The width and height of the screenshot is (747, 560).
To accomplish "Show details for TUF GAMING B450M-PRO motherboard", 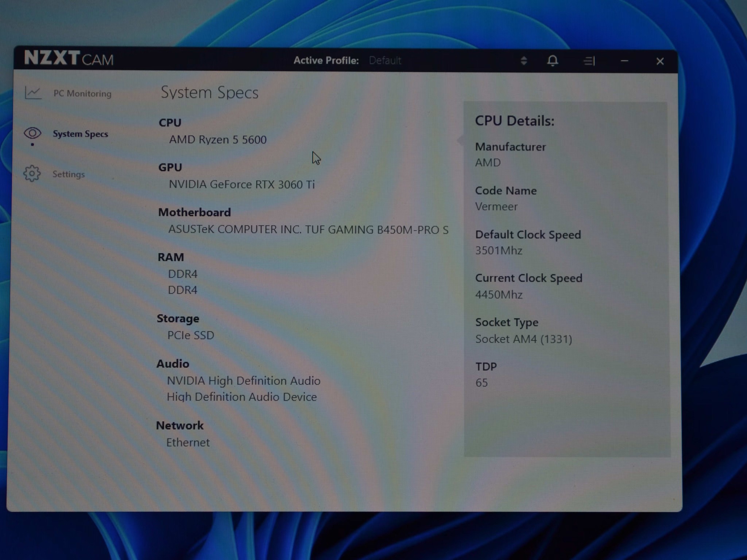I will coord(308,230).
